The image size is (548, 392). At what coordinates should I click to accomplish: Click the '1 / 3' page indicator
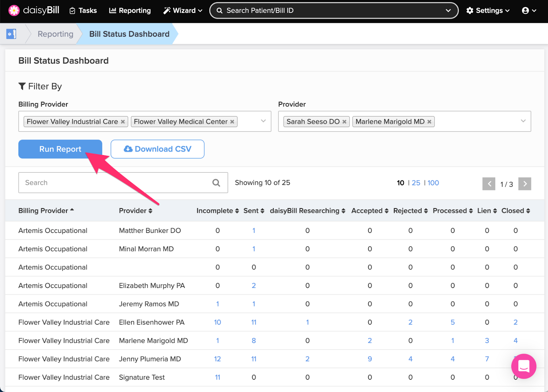click(x=507, y=184)
